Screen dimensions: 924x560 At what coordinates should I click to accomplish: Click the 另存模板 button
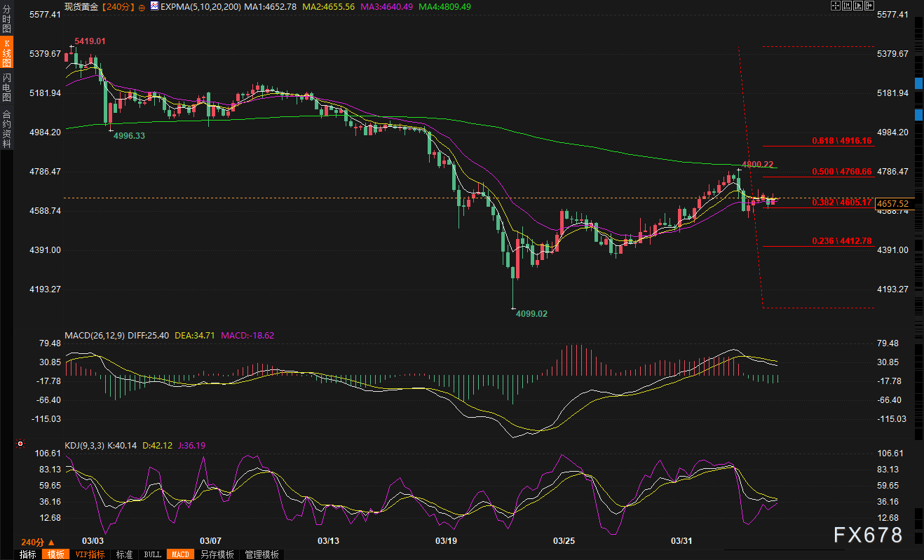pyautogui.click(x=217, y=554)
